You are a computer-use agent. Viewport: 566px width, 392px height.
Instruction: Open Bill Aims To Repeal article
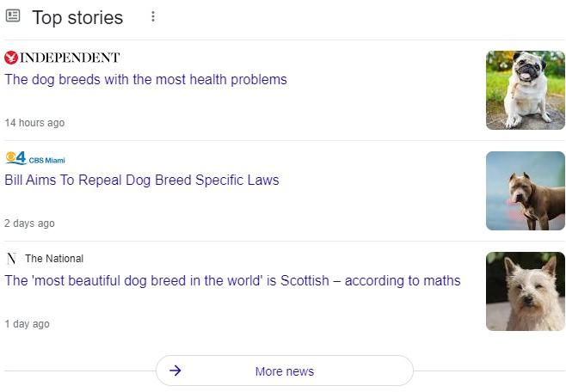141,181
